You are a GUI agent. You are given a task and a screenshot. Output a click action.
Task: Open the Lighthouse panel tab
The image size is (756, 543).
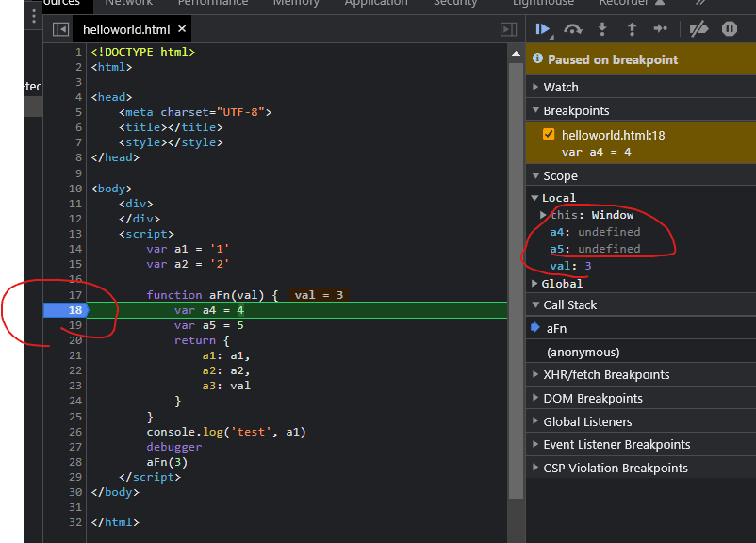click(543, 3)
